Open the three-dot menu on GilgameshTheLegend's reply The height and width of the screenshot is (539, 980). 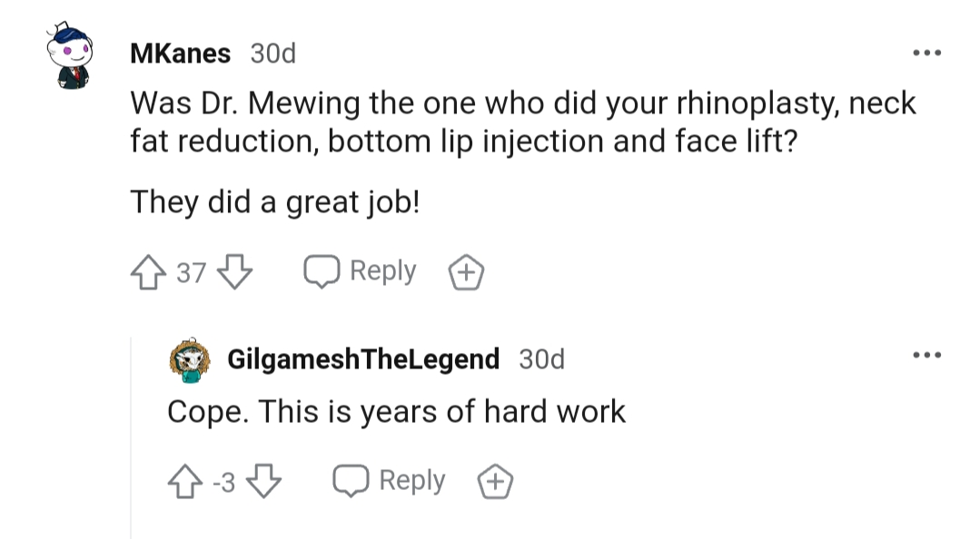coord(927,355)
